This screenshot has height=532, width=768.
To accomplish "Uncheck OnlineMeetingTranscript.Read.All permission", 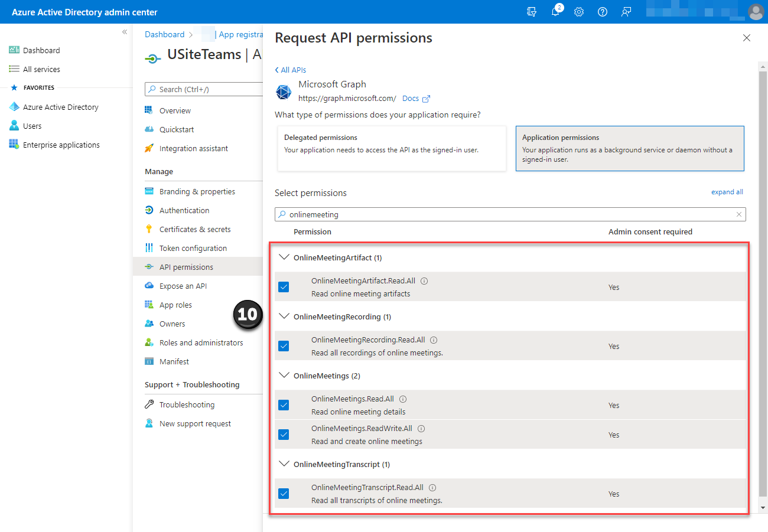I will coord(284,494).
